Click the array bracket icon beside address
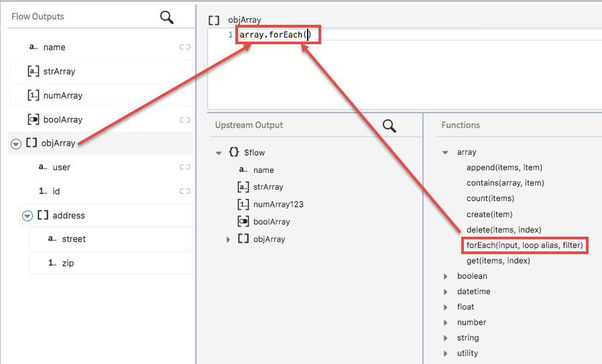 pos(43,215)
